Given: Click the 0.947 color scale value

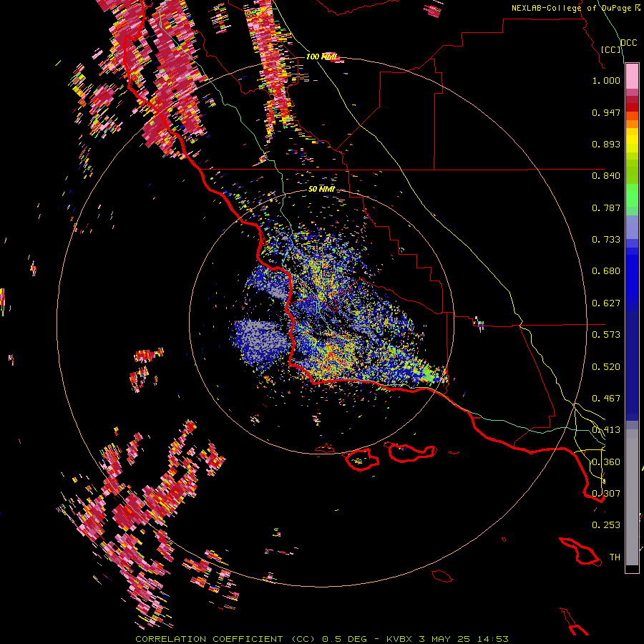Looking at the screenshot, I should (606, 112).
